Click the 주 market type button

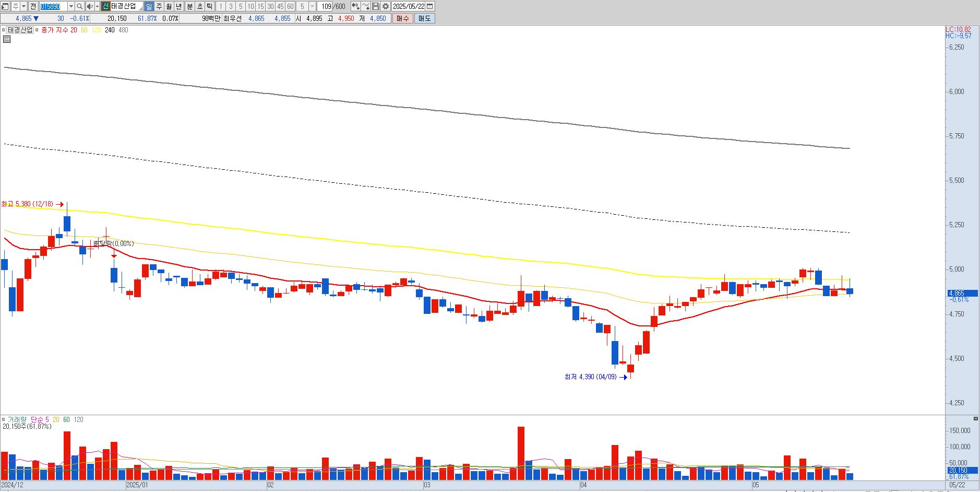(15, 6)
